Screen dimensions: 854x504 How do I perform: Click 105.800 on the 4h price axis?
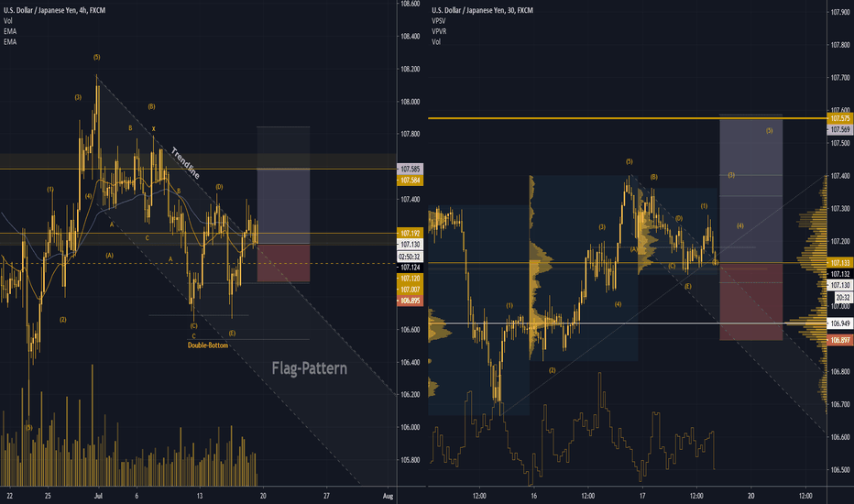point(411,460)
